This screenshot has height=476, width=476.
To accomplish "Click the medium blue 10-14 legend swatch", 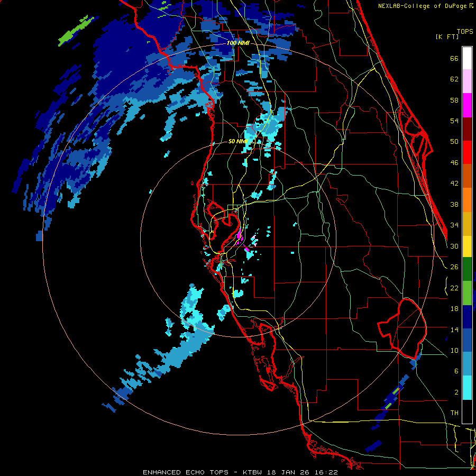I will click(467, 340).
